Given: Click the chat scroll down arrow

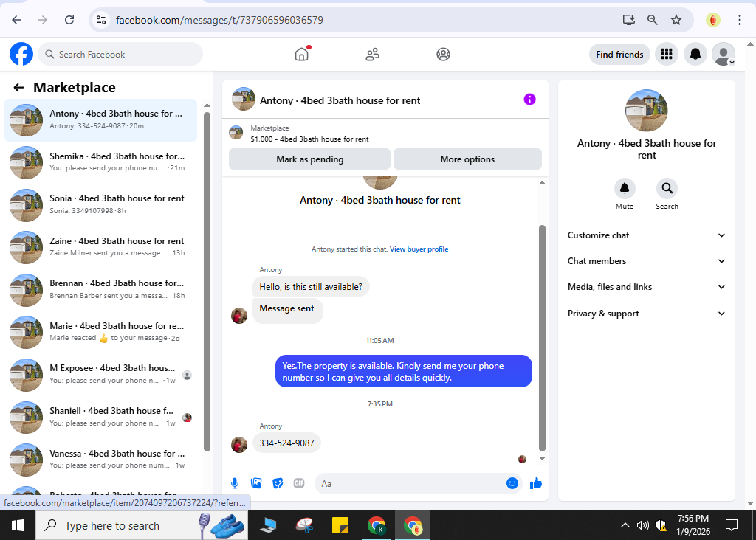Looking at the screenshot, I should tap(542, 459).
